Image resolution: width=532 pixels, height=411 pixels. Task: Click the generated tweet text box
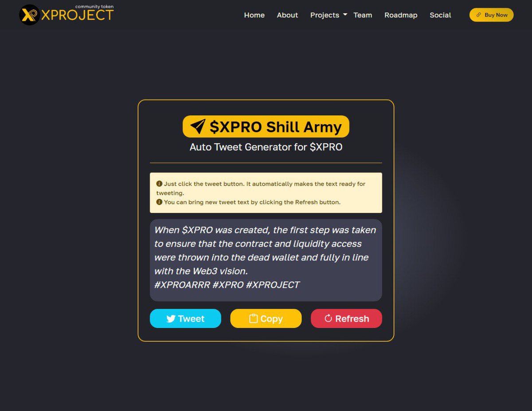pyautogui.click(x=266, y=260)
